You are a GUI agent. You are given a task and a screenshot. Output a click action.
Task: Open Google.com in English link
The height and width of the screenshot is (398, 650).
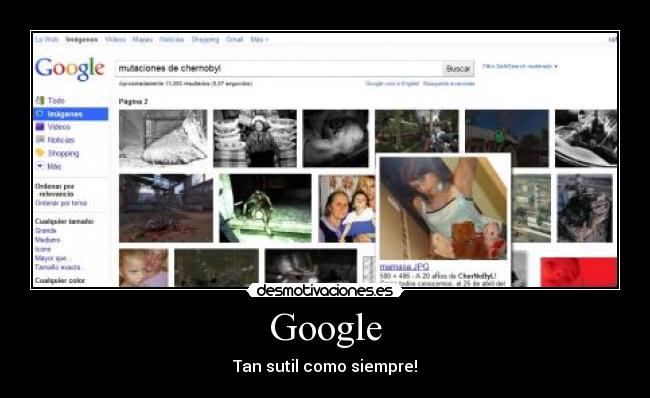(392, 84)
